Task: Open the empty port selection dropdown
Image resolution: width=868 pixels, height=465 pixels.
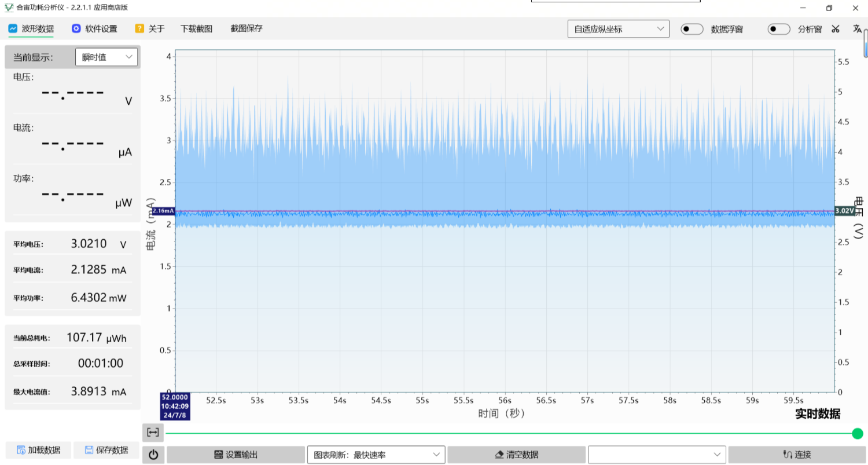Action: coord(657,455)
